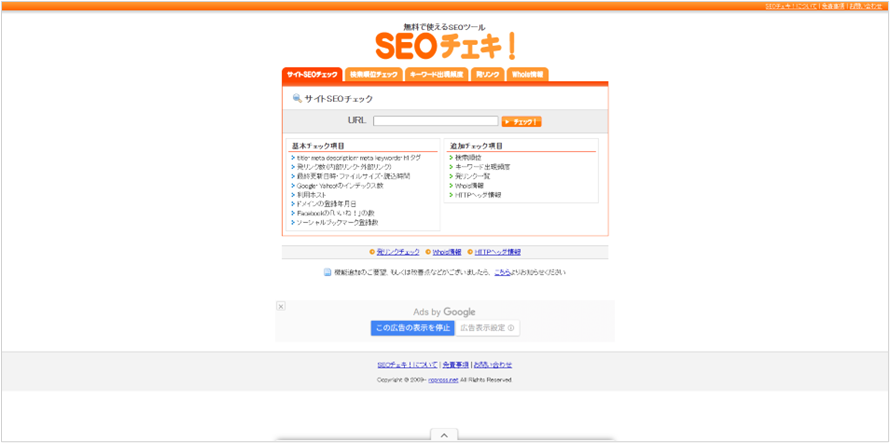The width and height of the screenshot is (890, 443).
Task: Click the '発リンク数(内部リンク・外部リンク)' item
Action: (344, 167)
